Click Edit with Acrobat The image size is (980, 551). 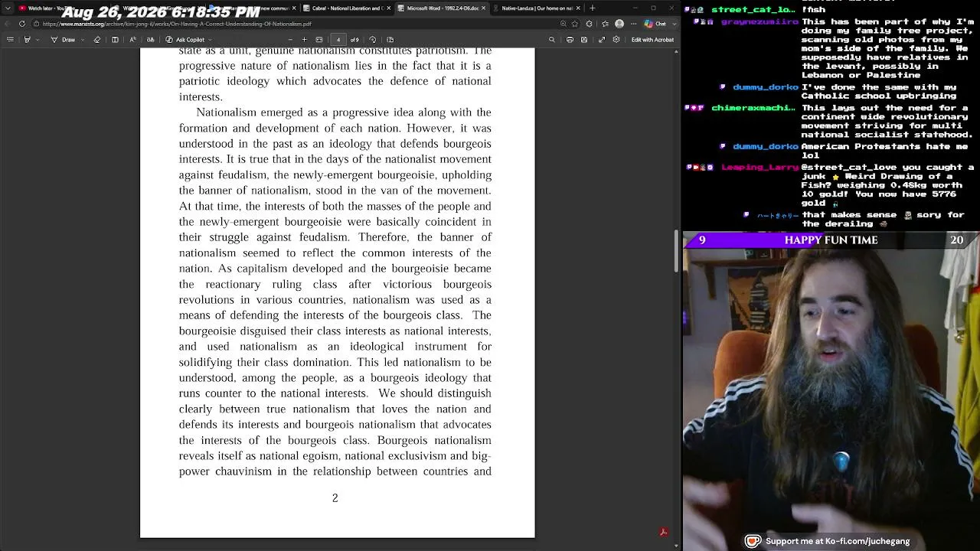coord(652,40)
